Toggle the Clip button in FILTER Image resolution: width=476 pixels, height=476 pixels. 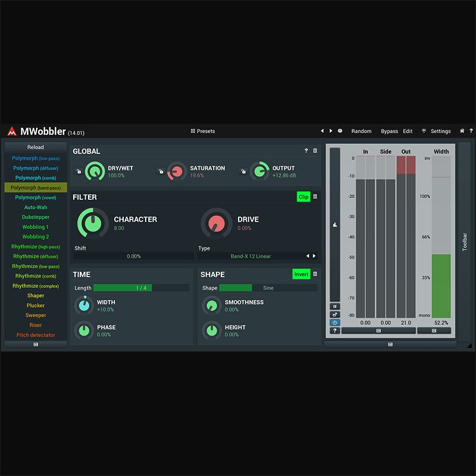303,197
